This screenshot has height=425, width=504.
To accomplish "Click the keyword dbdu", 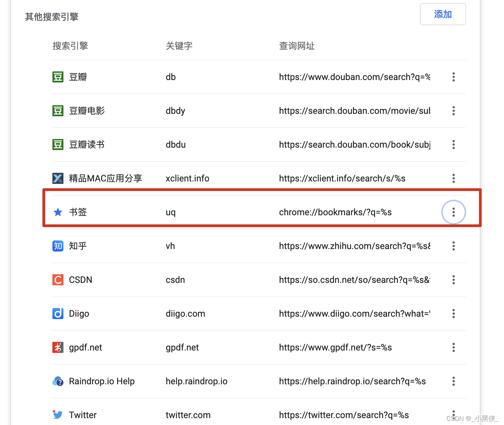I will pos(176,145).
